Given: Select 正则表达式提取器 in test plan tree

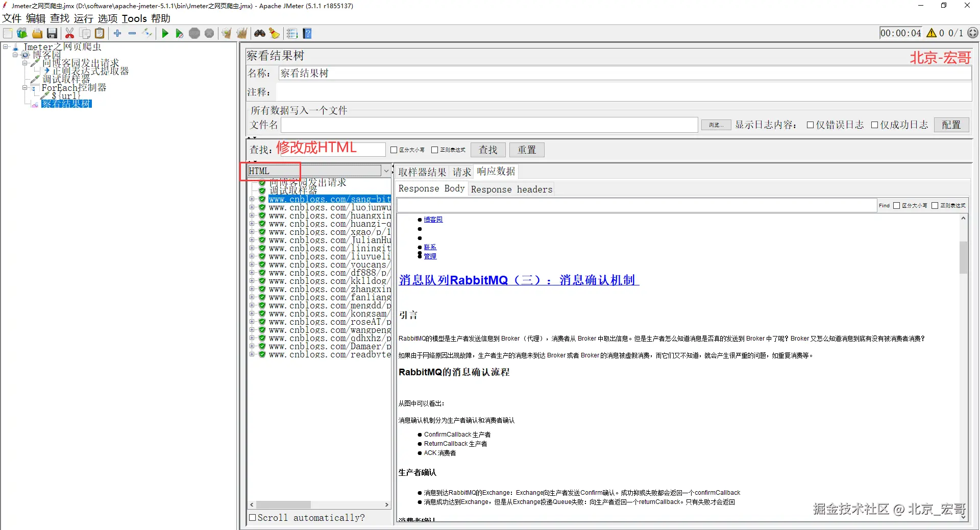Looking at the screenshot, I should (x=90, y=71).
